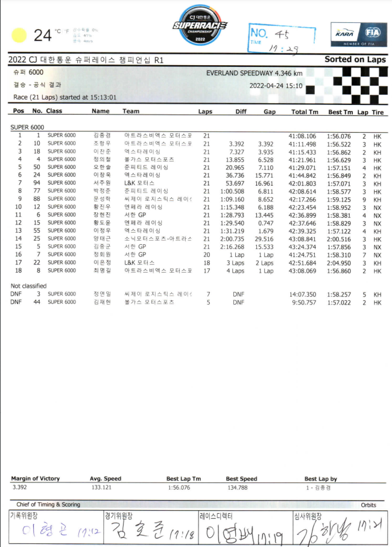The height and width of the screenshot is (547, 392).
Task: Select the '4 Laps' diff entry
Action: (x=235, y=271)
